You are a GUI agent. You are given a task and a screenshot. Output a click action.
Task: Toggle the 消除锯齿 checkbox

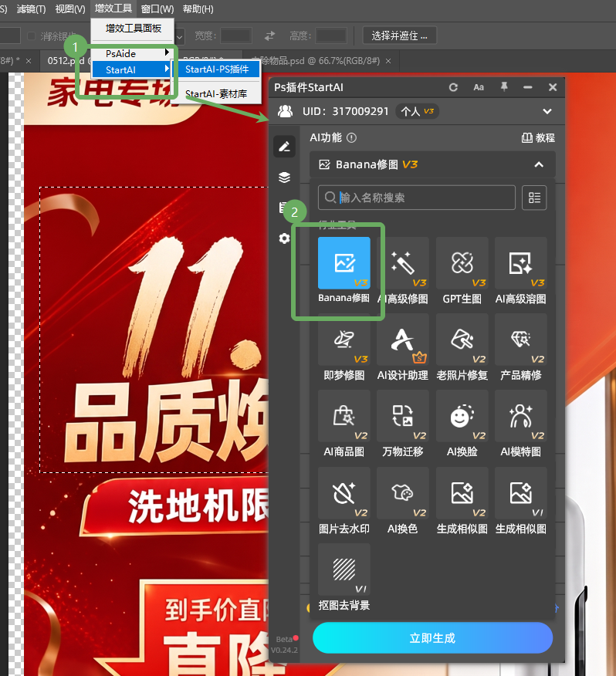tap(32, 35)
